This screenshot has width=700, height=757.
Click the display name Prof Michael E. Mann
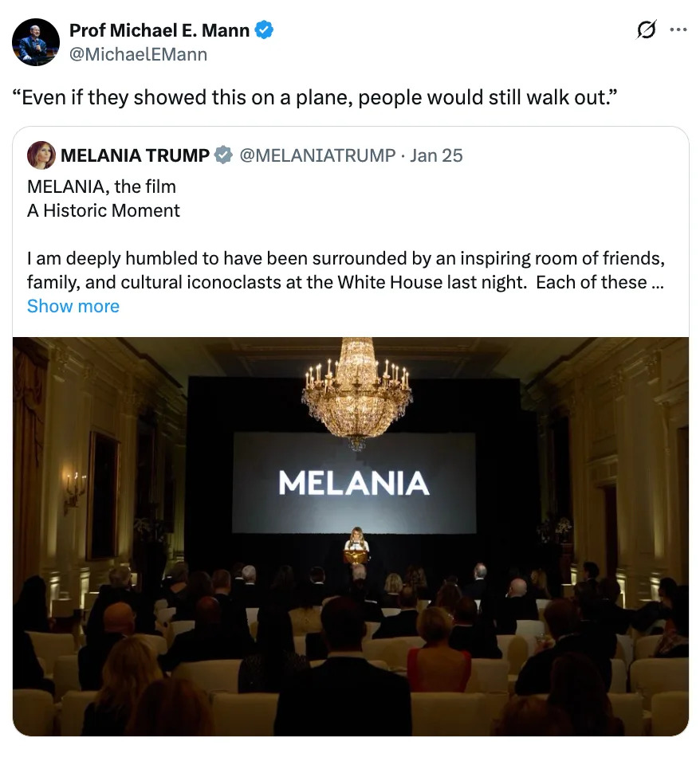[x=159, y=31]
